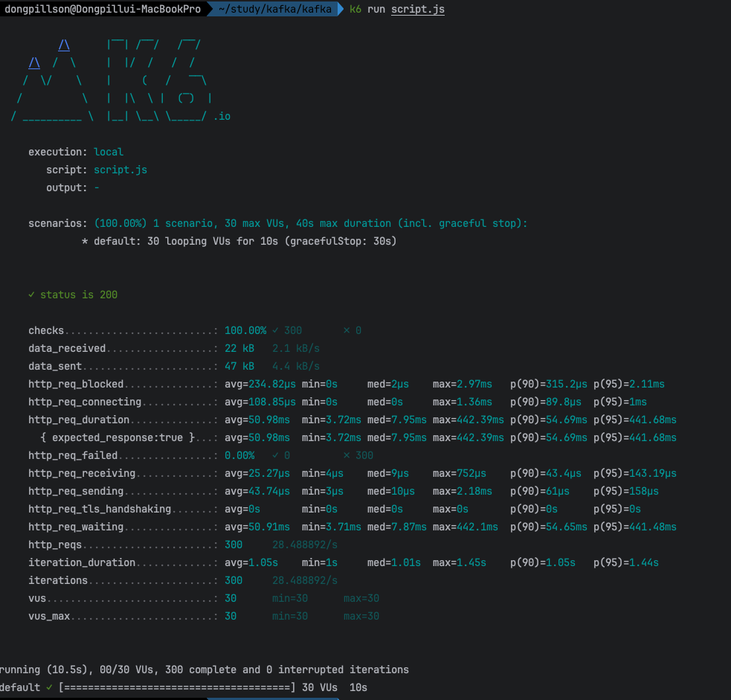Click the http_req_receiving max=752µs value
731x700 pixels.
tap(460, 473)
